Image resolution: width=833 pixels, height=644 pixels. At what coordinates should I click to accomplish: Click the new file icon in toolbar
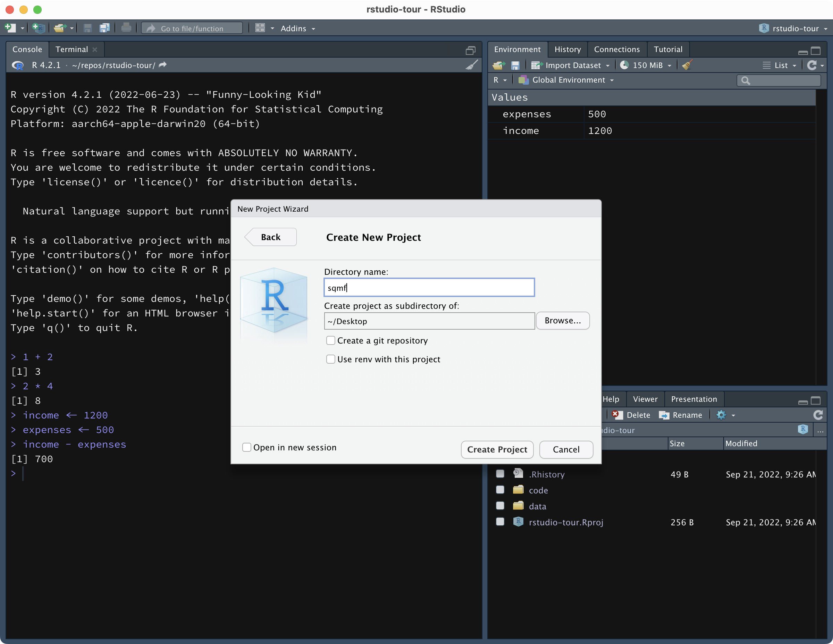pos(10,28)
